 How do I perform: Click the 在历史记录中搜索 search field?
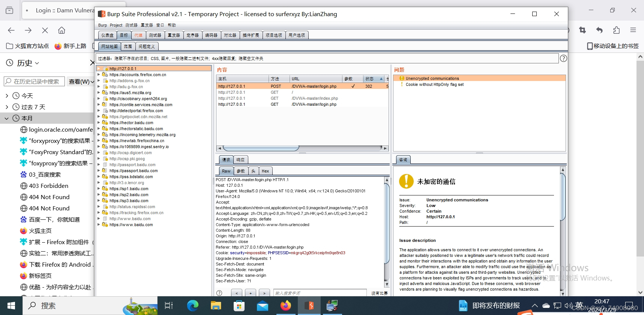coord(34,81)
